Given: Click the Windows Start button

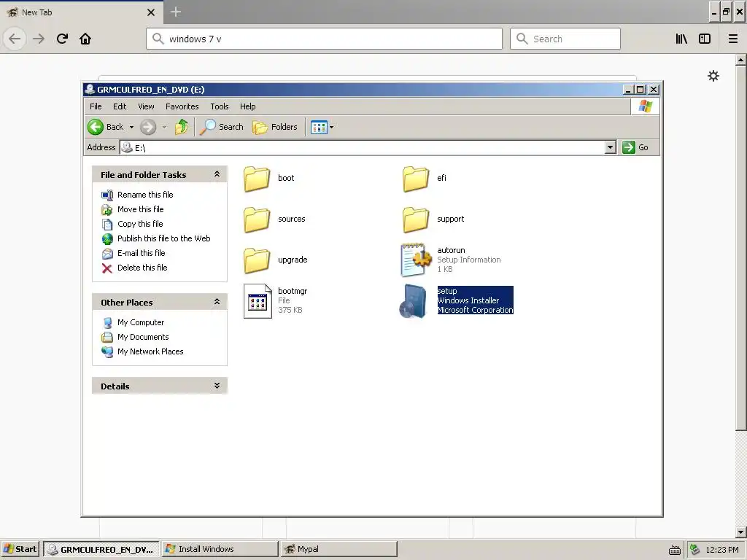Looking at the screenshot, I should (x=21, y=549).
